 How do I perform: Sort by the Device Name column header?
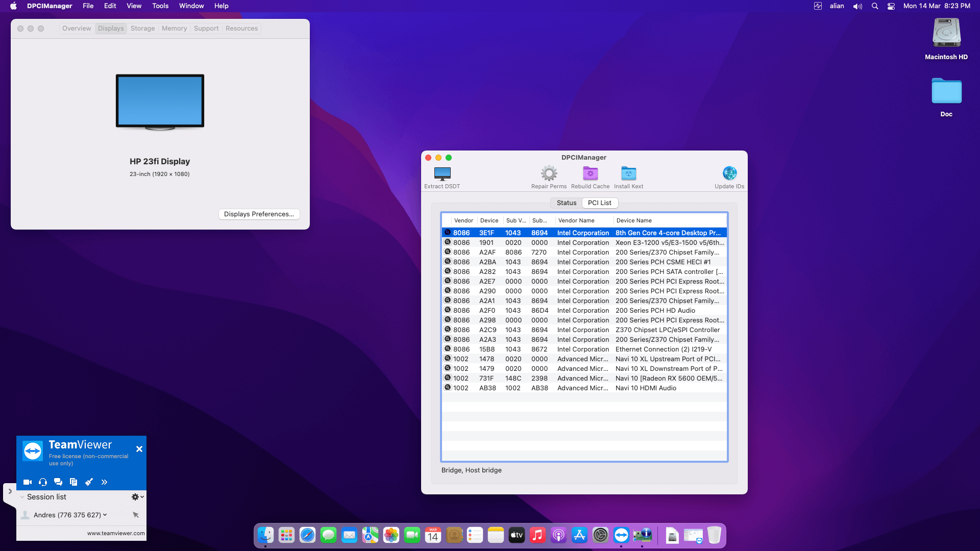(670, 220)
